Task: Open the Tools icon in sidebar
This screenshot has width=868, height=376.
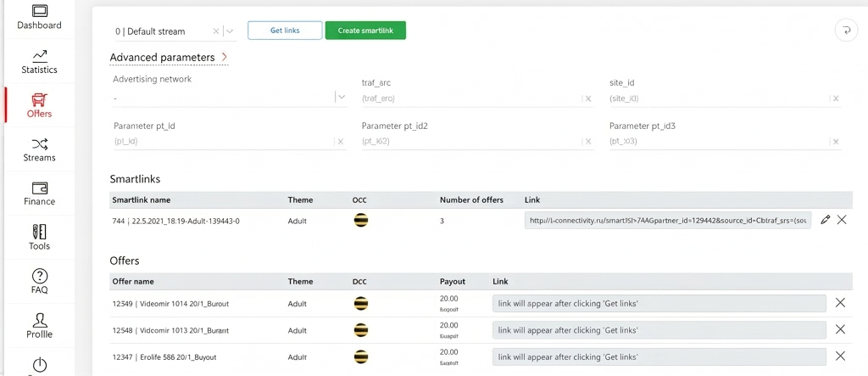Action: [x=39, y=231]
